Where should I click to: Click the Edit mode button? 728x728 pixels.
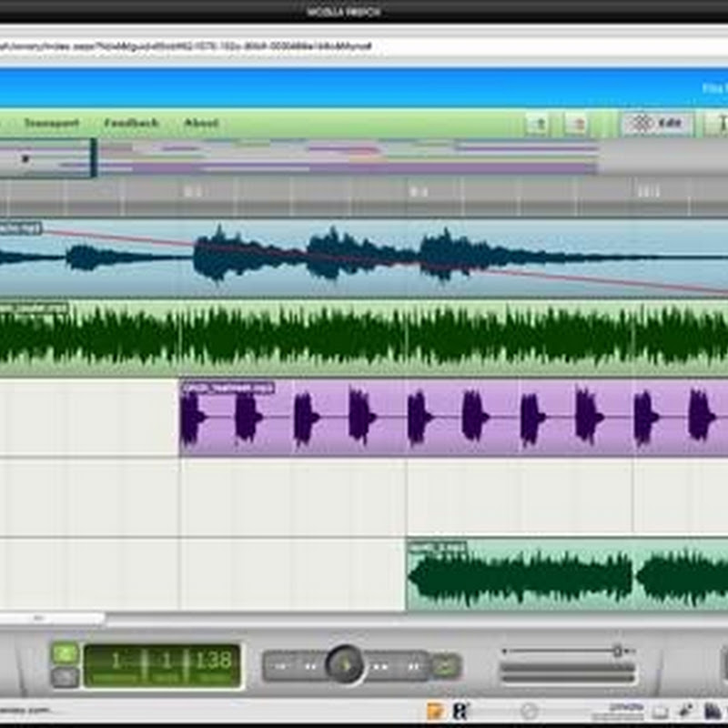coord(657,124)
